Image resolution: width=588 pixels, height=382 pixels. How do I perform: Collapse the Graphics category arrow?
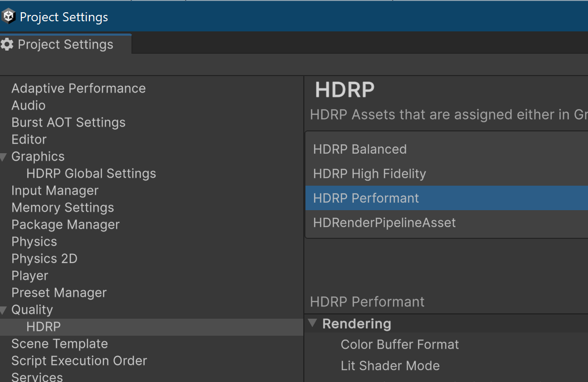point(4,157)
